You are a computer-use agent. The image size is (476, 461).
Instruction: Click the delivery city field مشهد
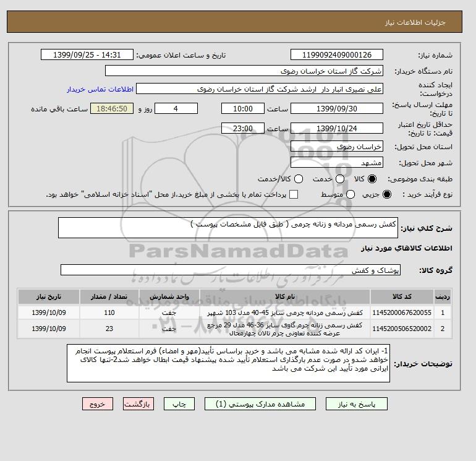click(337, 163)
